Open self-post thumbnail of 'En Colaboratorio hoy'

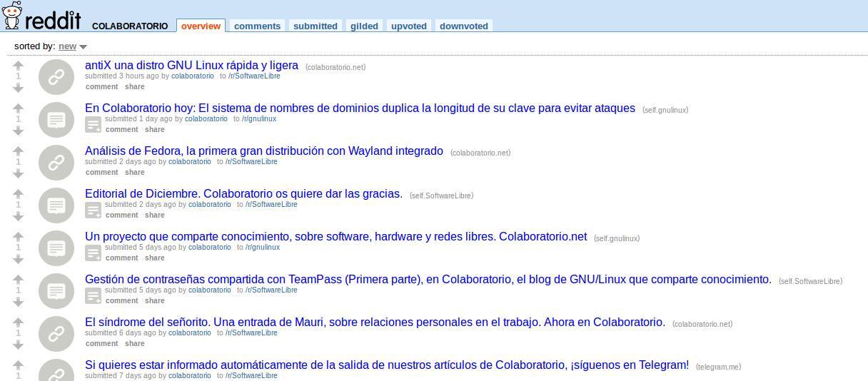[x=56, y=120]
